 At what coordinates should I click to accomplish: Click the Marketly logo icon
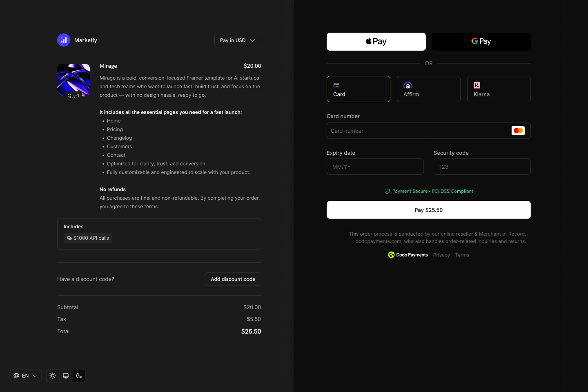click(64, 40)
